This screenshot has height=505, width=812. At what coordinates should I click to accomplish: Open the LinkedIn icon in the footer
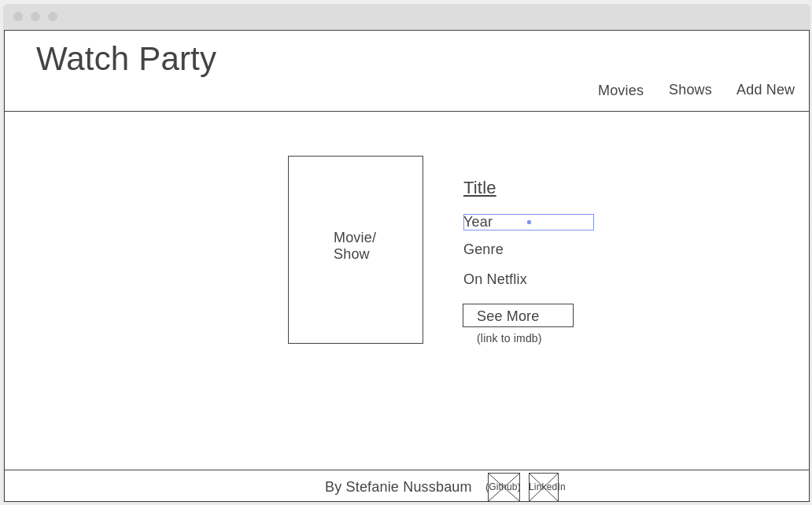543,486
